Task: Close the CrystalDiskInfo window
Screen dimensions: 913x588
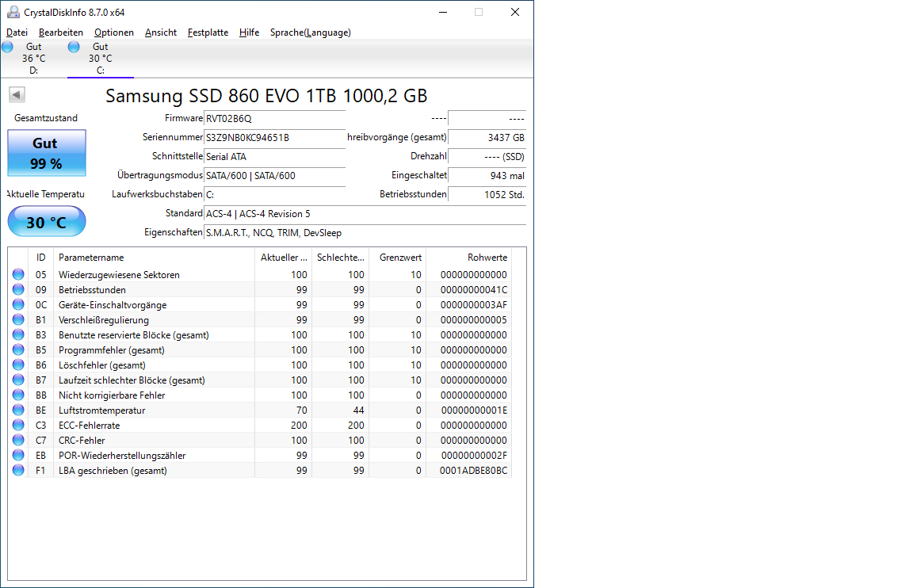Action: click(x=514, y=12)
